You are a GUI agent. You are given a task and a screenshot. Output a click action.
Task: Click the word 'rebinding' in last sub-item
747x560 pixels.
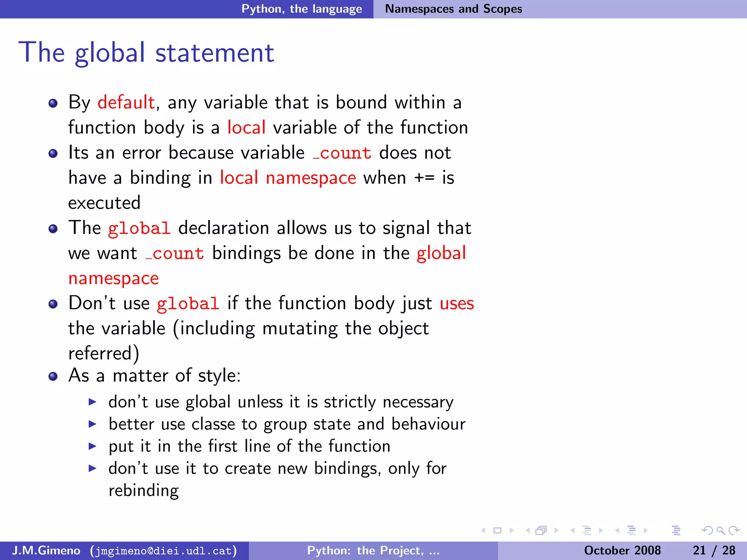(144, 491)
